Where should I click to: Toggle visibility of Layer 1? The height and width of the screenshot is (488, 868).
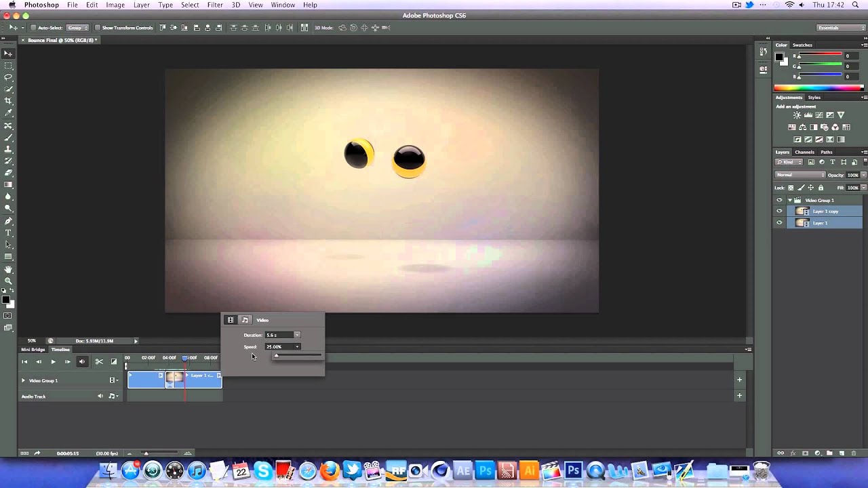[779, 223]
